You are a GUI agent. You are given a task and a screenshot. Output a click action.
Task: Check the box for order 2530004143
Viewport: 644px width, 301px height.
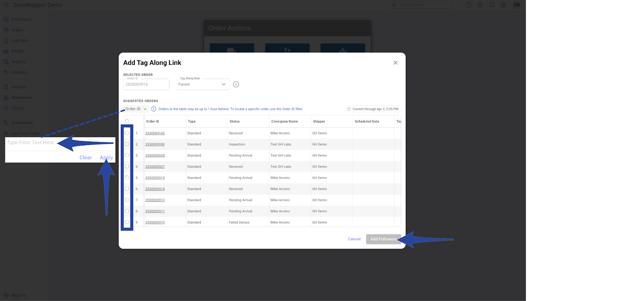click(x=127, y=133)
